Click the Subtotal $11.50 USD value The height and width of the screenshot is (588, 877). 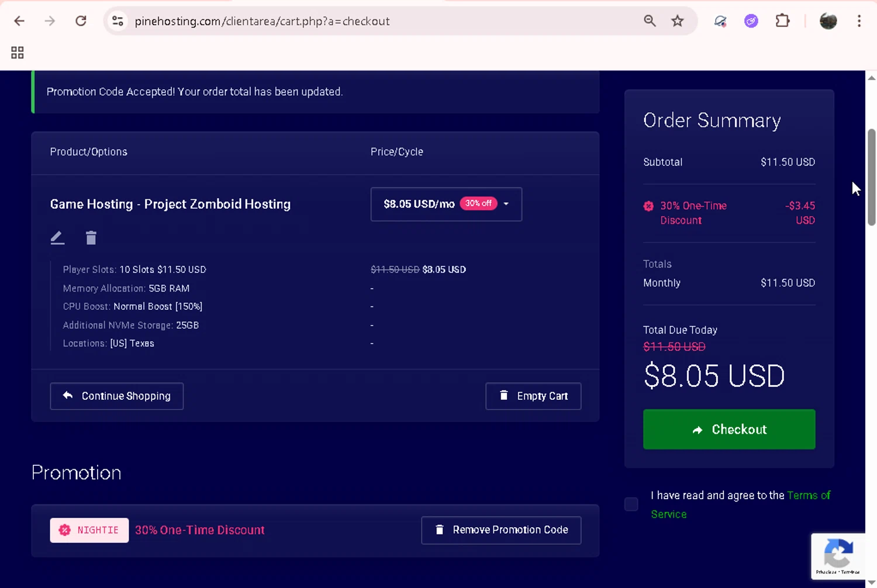pyautogui.click(x=788, y=162)
